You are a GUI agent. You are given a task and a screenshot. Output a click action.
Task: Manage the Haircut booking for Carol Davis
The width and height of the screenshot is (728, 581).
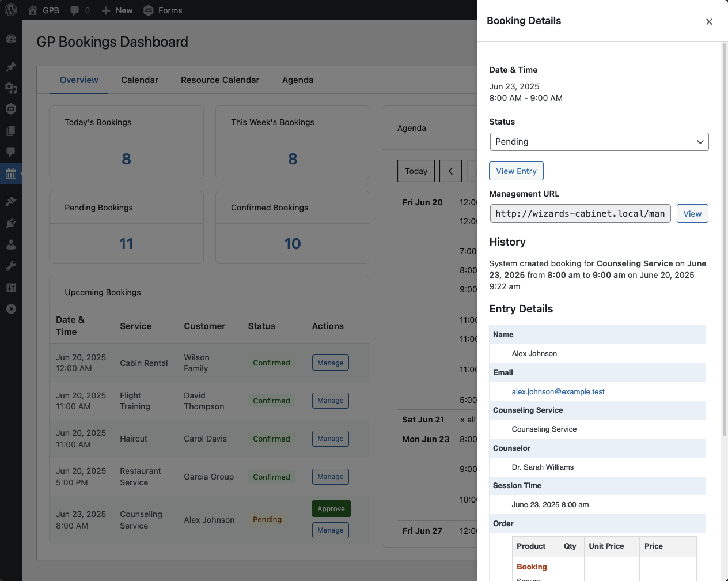pos(331,439)
